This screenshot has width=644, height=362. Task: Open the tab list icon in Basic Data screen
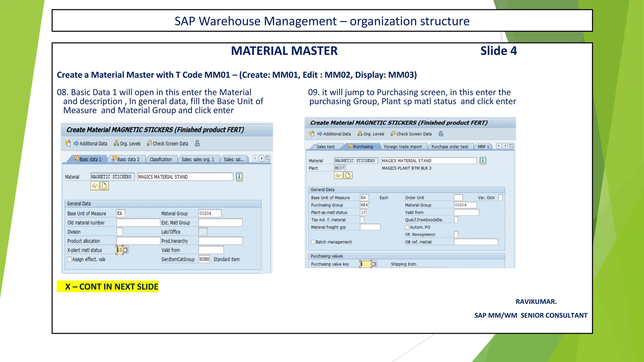pyautogui.click(x=268, y=158)
